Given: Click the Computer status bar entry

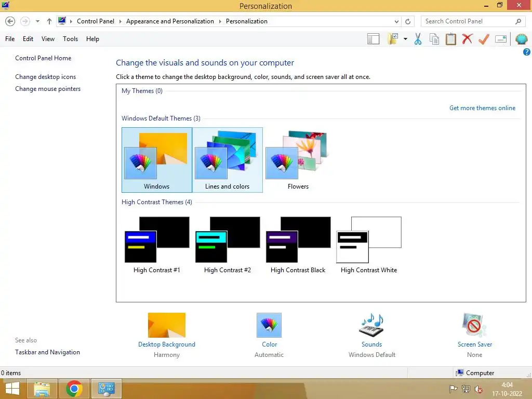Looking at the screenshot, I should (475, 373).
